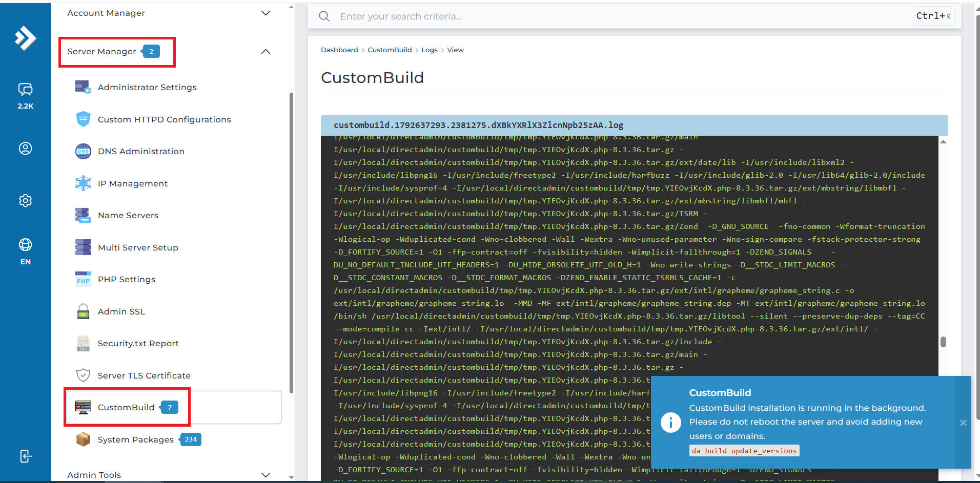Click the info icon in CustomBuild notification
This screenshot has width=980, height=483.
(x=671, y=423)
